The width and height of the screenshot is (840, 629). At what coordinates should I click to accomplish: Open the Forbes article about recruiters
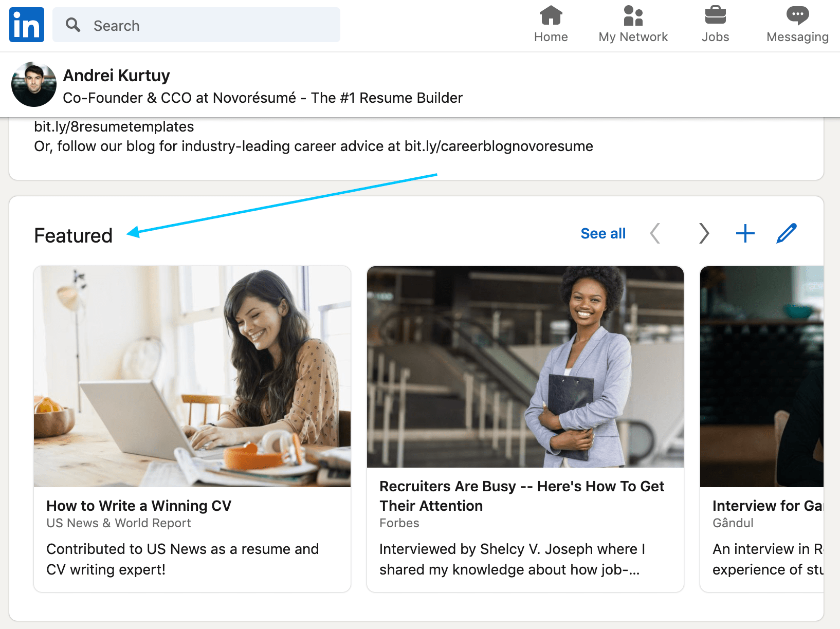click(x=521, y=496)
